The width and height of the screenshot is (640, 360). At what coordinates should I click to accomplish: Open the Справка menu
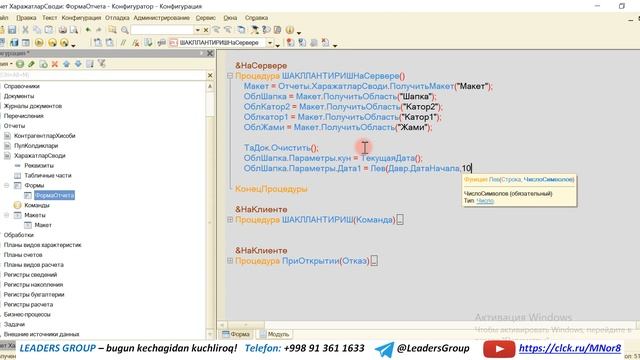pos(256,18)
